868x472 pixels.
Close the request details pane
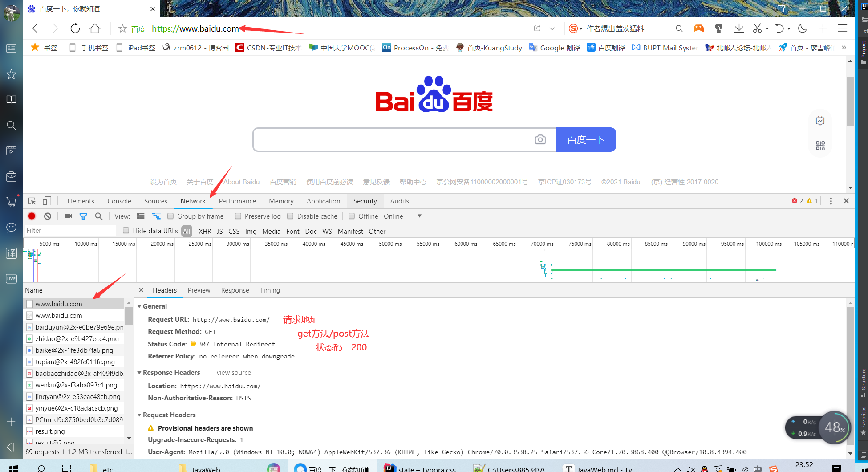(141, 290)
